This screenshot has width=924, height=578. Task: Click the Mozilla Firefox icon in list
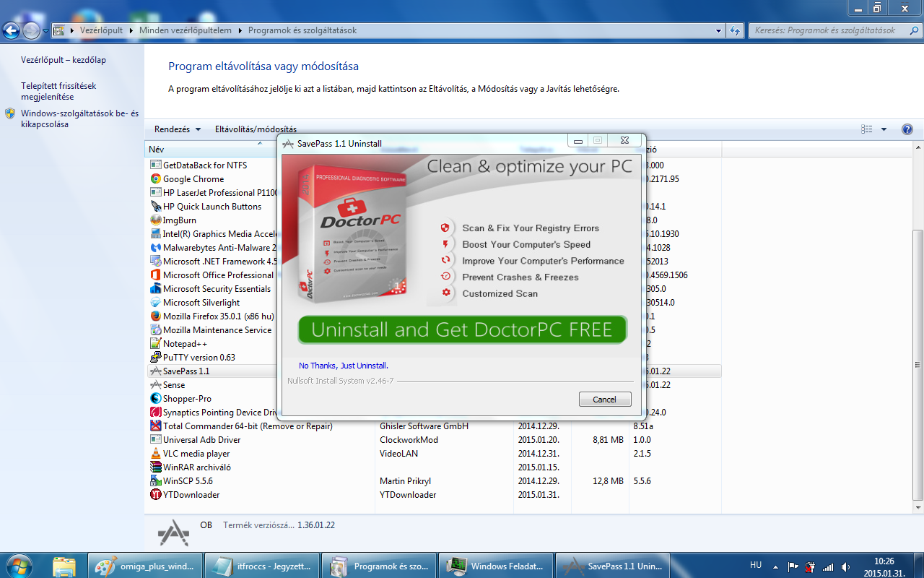tap(155, 316)
